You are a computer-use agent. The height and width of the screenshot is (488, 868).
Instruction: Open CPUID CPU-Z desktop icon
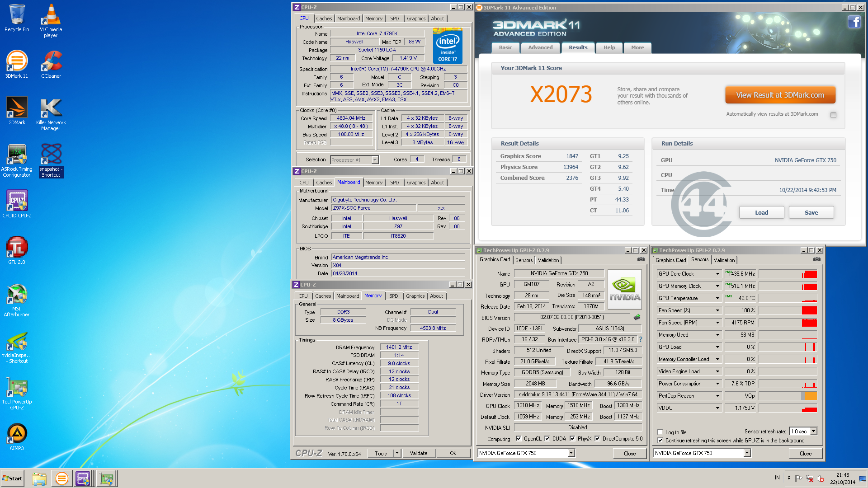point(17,204)
